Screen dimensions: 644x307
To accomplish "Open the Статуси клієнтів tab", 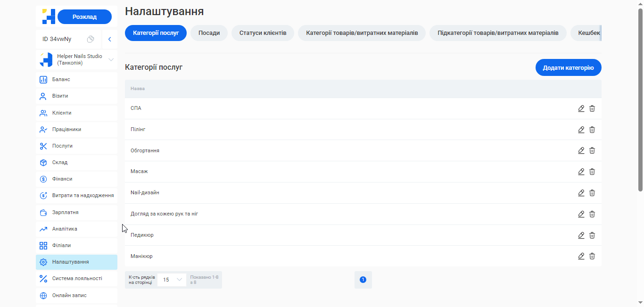I will [x=263, y=33].
